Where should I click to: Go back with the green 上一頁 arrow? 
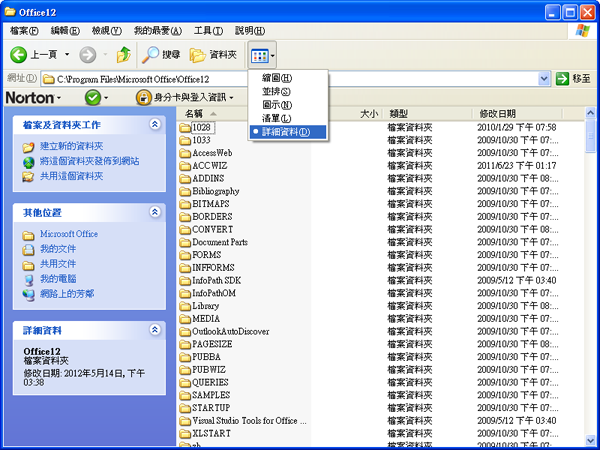click(18, 55)
